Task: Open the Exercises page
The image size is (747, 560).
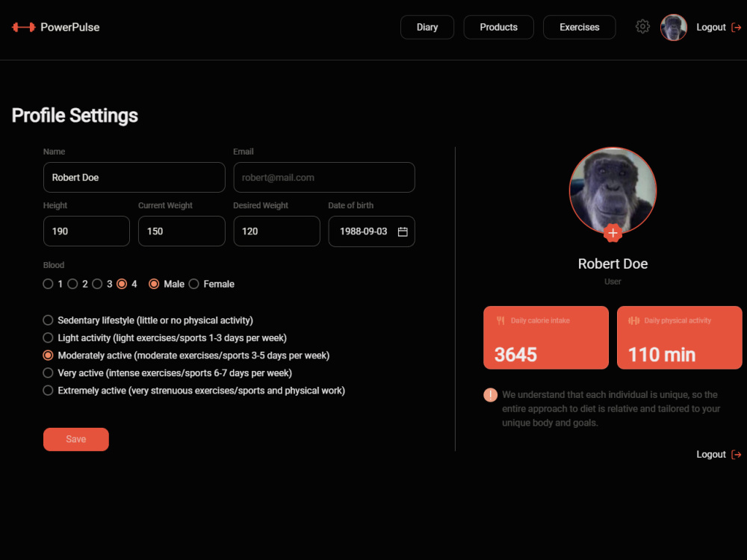Action: [x=580, y=27]
